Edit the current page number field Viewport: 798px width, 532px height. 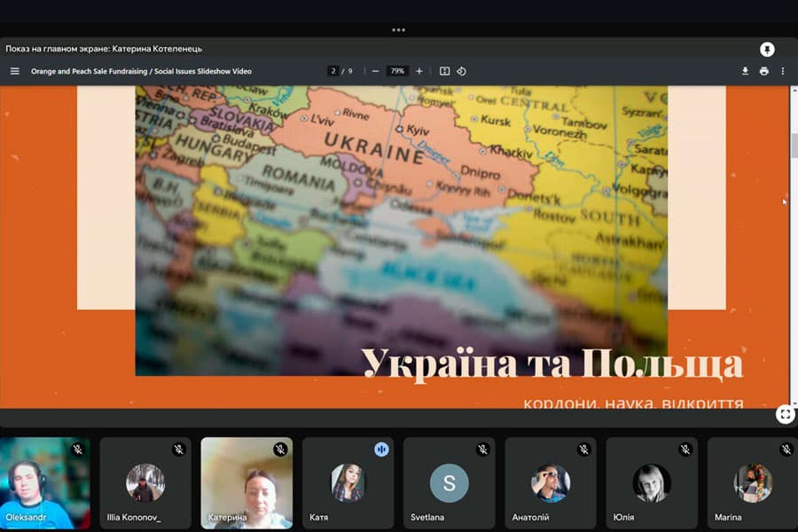pyautogui.click(x=333, y=71)
